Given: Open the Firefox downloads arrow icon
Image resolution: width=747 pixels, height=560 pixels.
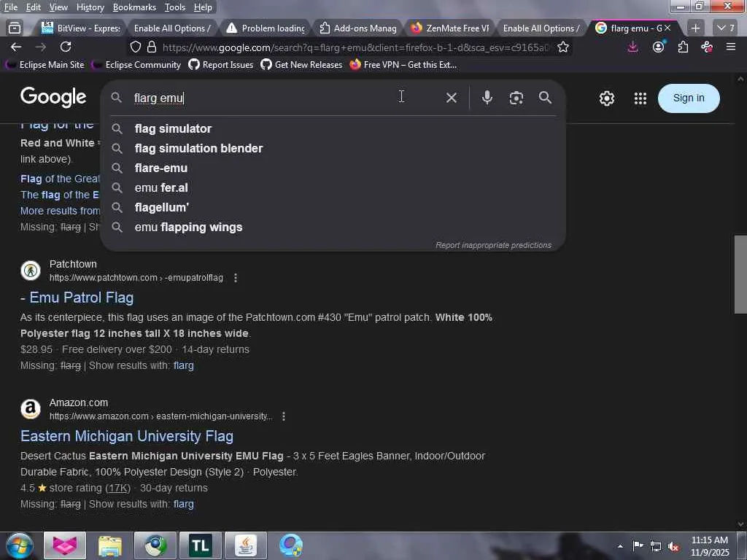Looking at the screenshot, I should click(632, 47).
